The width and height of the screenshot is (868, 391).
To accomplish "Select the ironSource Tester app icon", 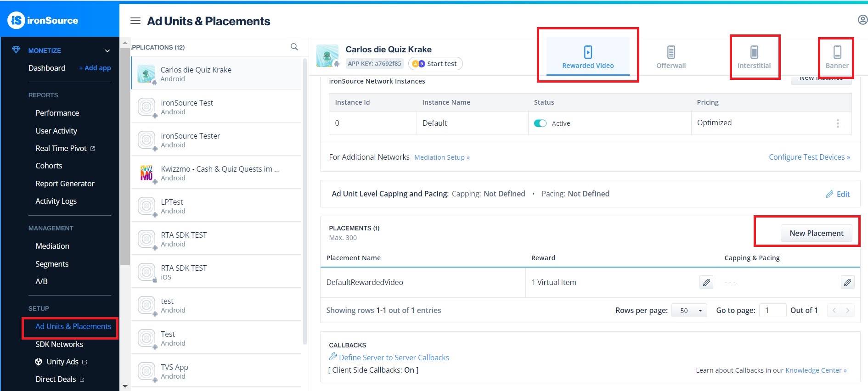I will click(147, 140).
